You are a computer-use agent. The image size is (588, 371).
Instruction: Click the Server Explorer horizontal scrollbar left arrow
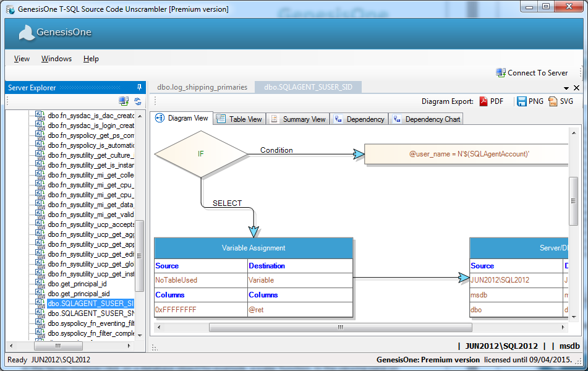[x=11, y=346]
